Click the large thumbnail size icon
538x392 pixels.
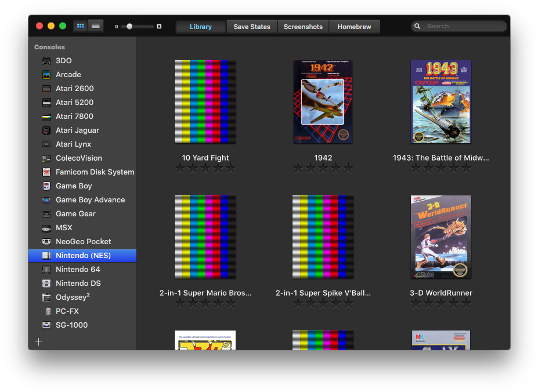(159, 27)
